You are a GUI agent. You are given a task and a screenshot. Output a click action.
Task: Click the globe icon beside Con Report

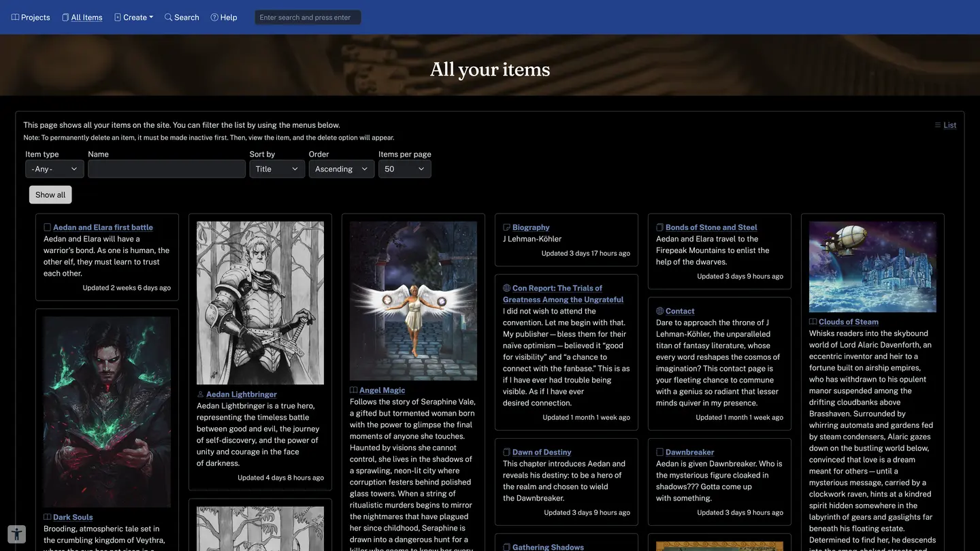pyautogui.click(x=506, y=288)
